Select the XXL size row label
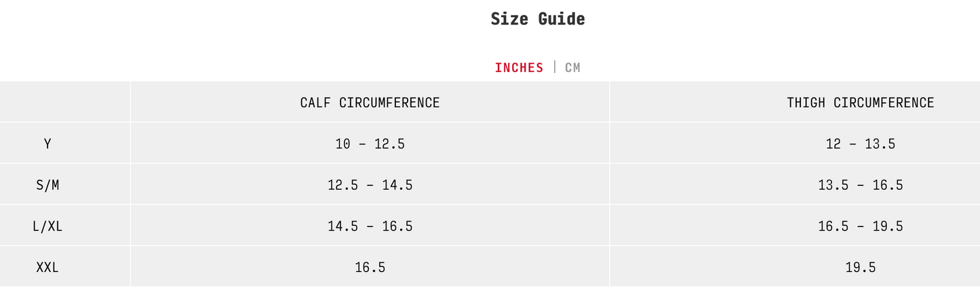Screen dimensions: 980x297 (47, 268)
